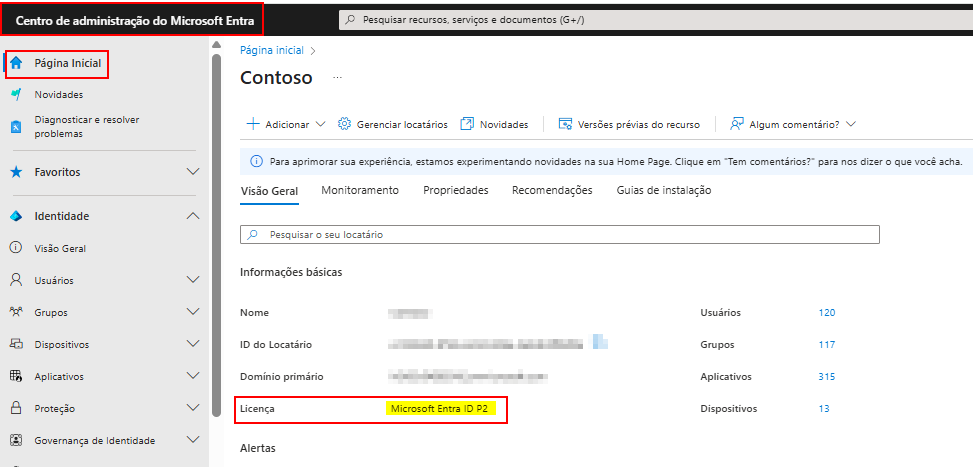Open the ellipsis menu next to Contoso
The height and width of the screenshot is (467, 973).
[x=338, y=78]
